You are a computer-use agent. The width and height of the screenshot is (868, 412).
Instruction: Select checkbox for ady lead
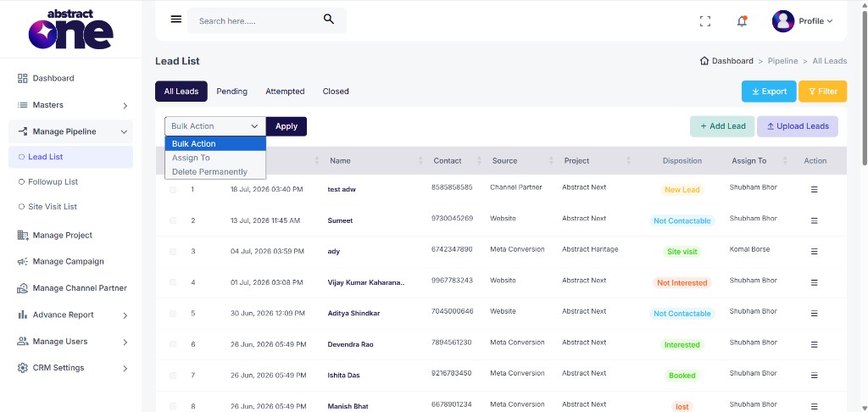tap(173, 252)
